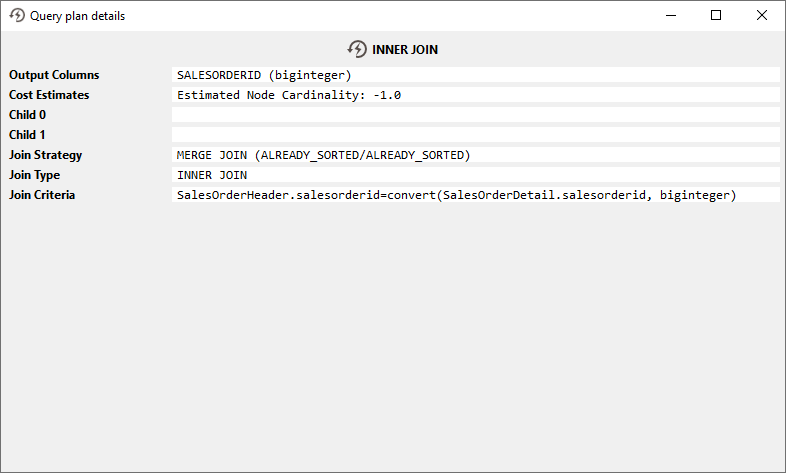Viewport: 786px width, 473px height.
Task: Click the empty Child 0 value field
Action: 475,115
